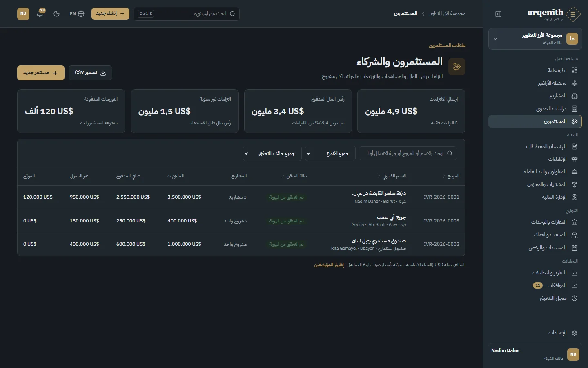This screenshot has width=588, height=368.
Task: Open جميع حالات التحقق filter dropdown
Action: [272, 154]
